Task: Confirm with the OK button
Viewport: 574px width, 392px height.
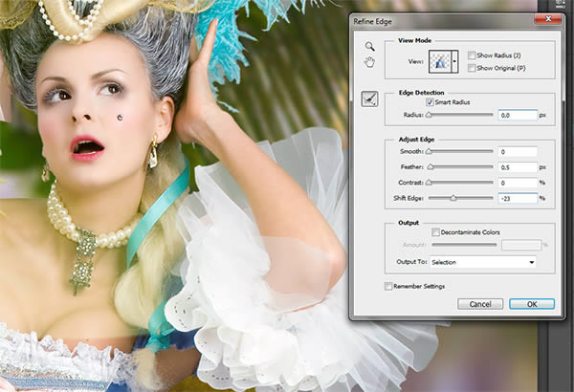Action: pos(532,304)
